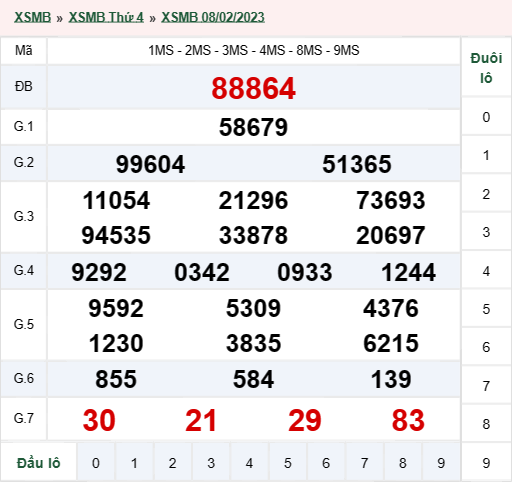Click the G.7 result 21

[x=201, y=420]
